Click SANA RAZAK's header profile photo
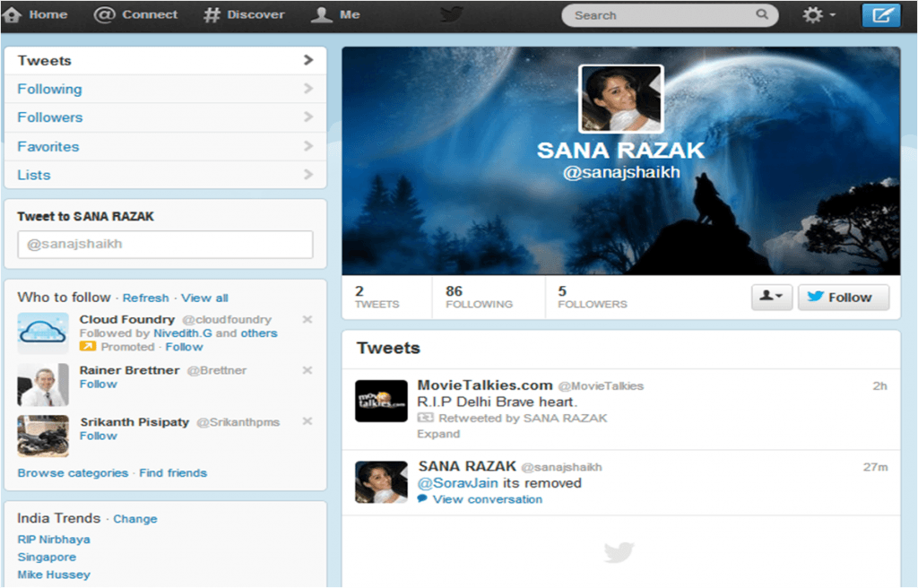The width and height of the screenshot is (918, 588). click(x=621, y=99)
